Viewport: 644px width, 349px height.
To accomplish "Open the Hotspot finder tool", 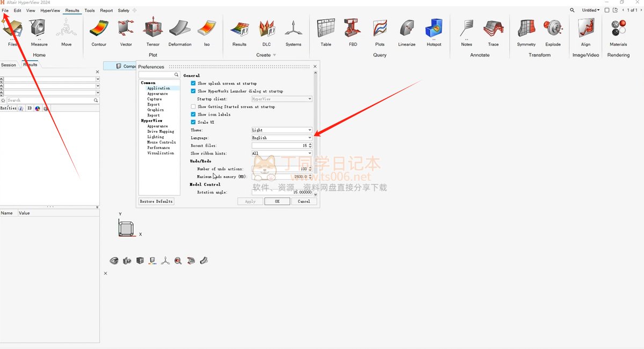I will click(433, 32).
